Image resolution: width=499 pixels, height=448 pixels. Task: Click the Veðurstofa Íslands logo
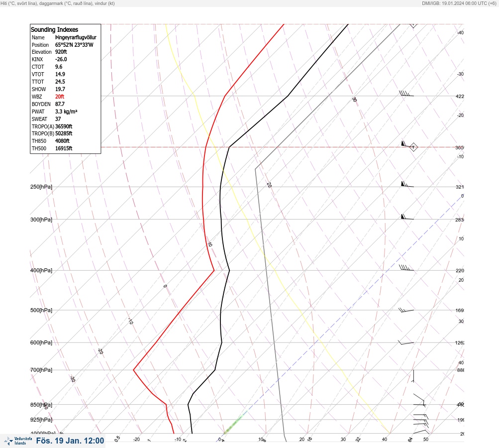pyautogui.click(x=18, y=441)
